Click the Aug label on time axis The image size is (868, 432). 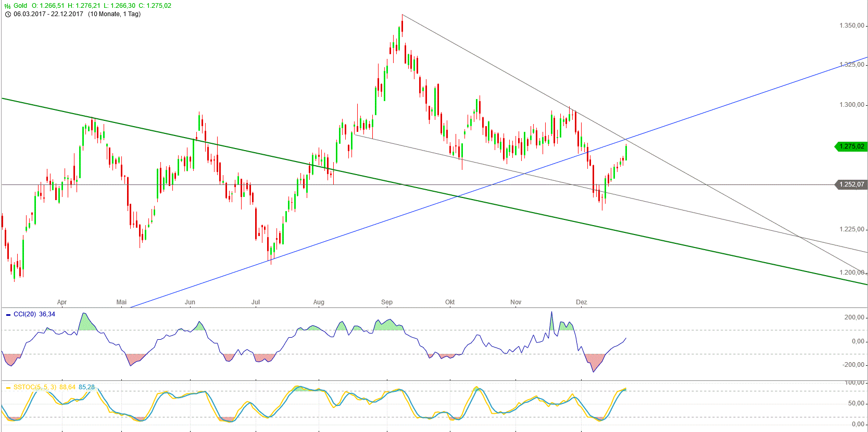point(319,302)
